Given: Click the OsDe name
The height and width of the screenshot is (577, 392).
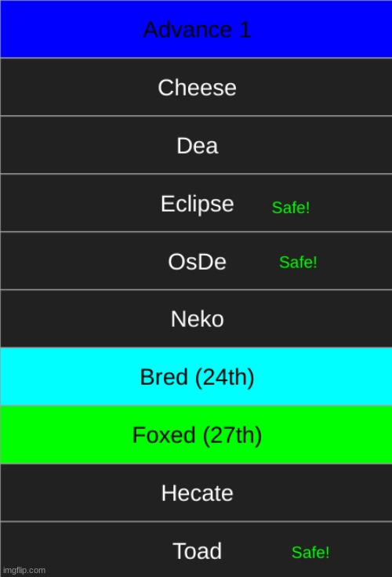Looking at the screenshot, I should (x=198, y=262).
